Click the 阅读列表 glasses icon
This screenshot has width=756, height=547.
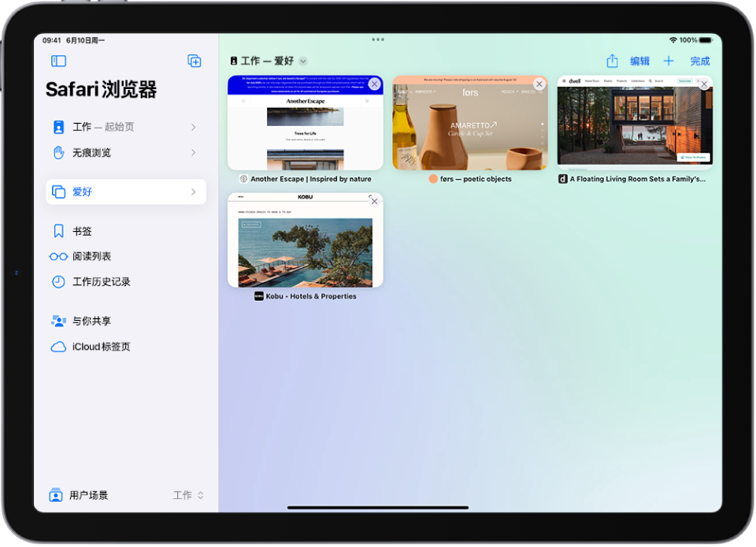click(58, 257)
